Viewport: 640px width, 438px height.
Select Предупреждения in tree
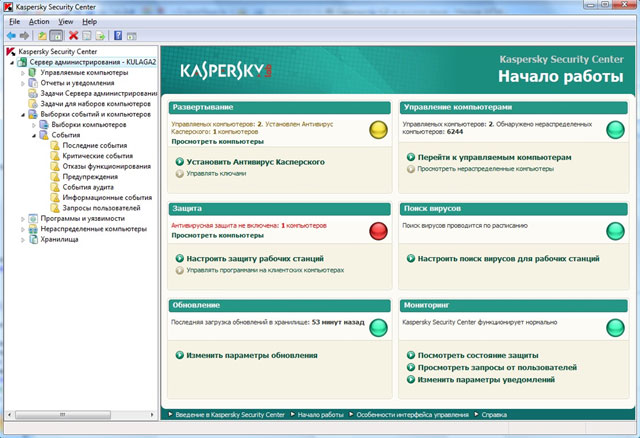90,177
